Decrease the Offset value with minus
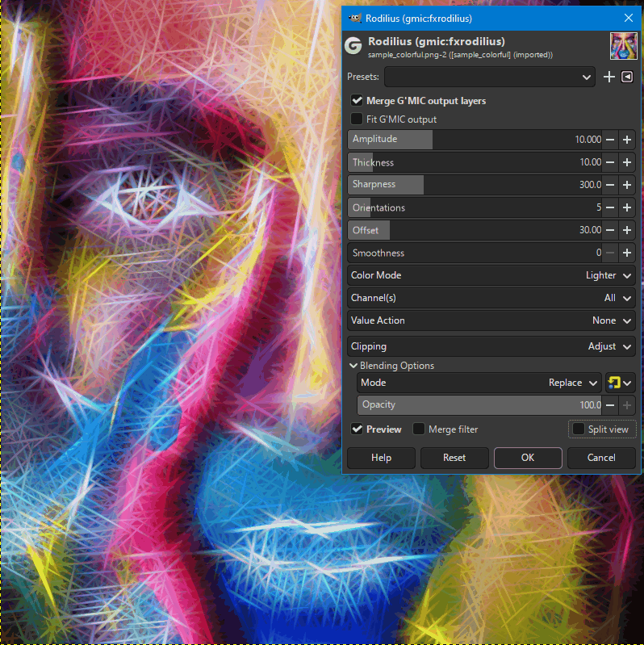This screenshot has height=645, width=644. click(610, 230)
